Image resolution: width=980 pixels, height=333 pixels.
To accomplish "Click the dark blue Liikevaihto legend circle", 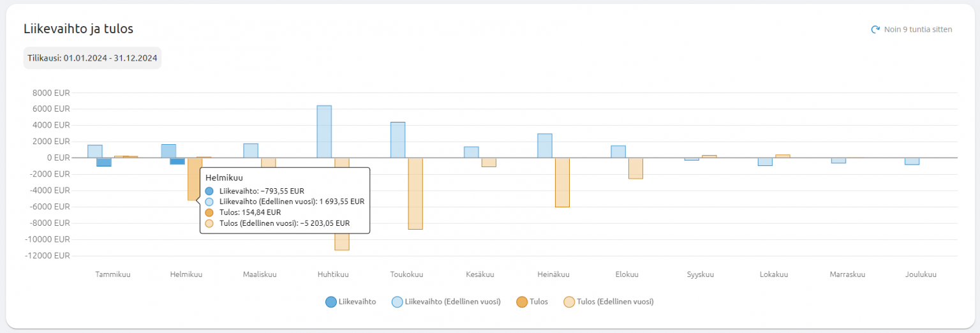I will (x=330, y=302).
